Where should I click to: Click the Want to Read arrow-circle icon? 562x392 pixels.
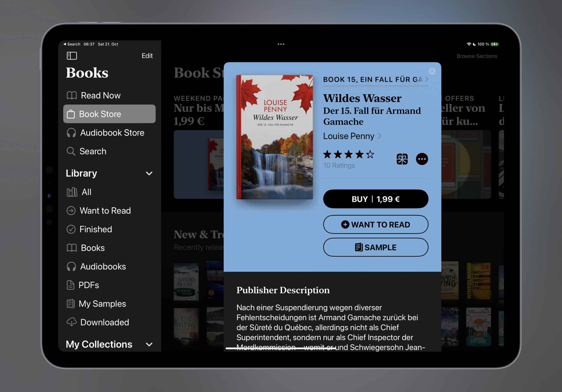tap(71, 211)
